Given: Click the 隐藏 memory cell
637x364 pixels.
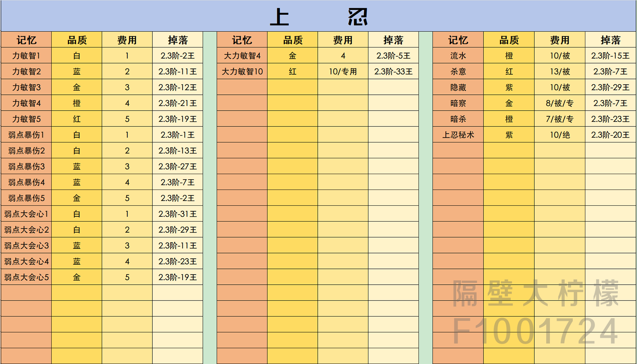Looking at the screenshot, I should [458, 87].
